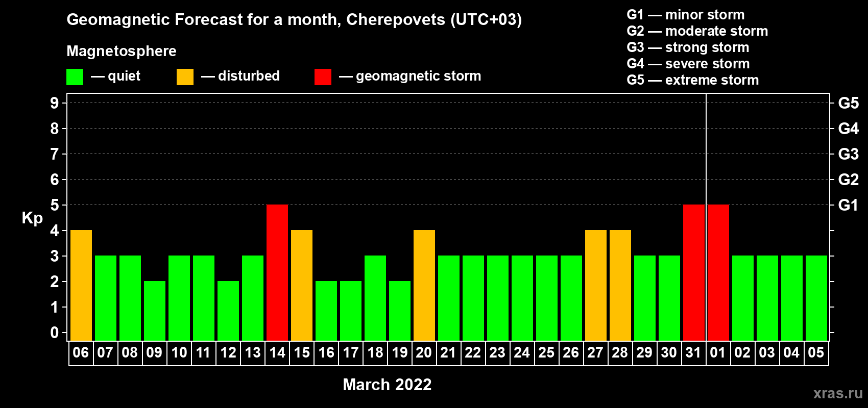The width and height of the screenshot is (868, 408).
Task: Click the March 2022 label below the chart
Action: tap(387, 385)
